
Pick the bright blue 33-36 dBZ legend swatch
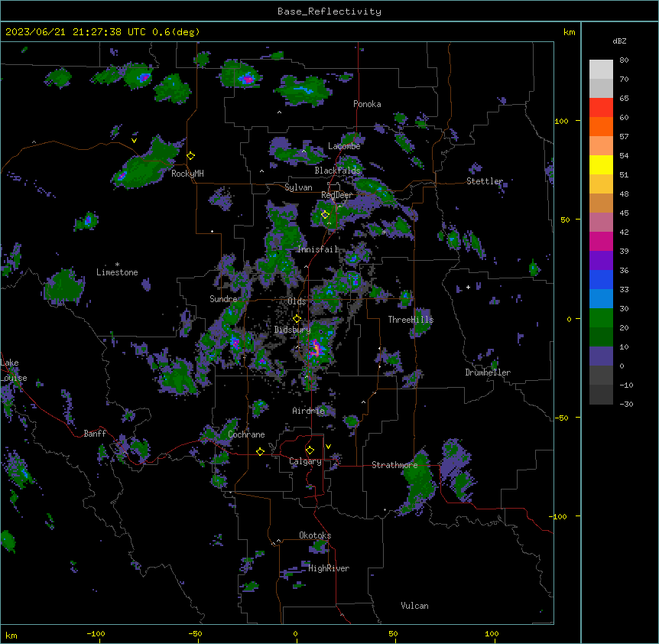pyautogui.click(x=601, y=279)
